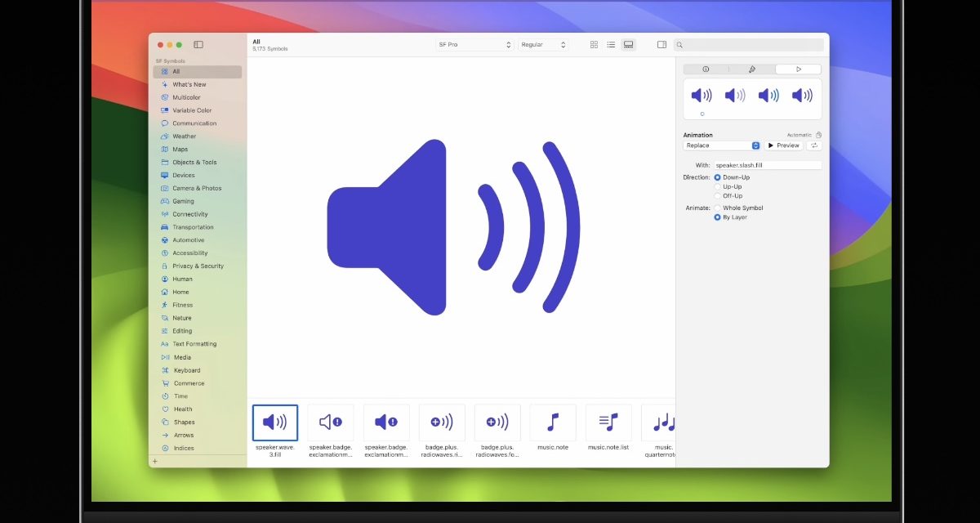Open the info inspector tab
The height and width of the screenshot is (523, 980).
pyautogui.click(x=706, y=69)
